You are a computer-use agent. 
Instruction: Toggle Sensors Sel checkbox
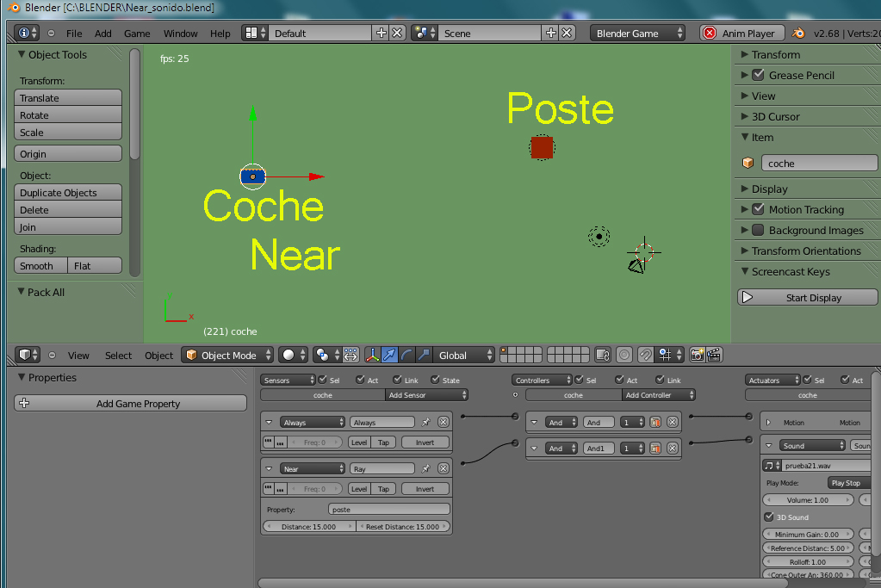[322, 380]
